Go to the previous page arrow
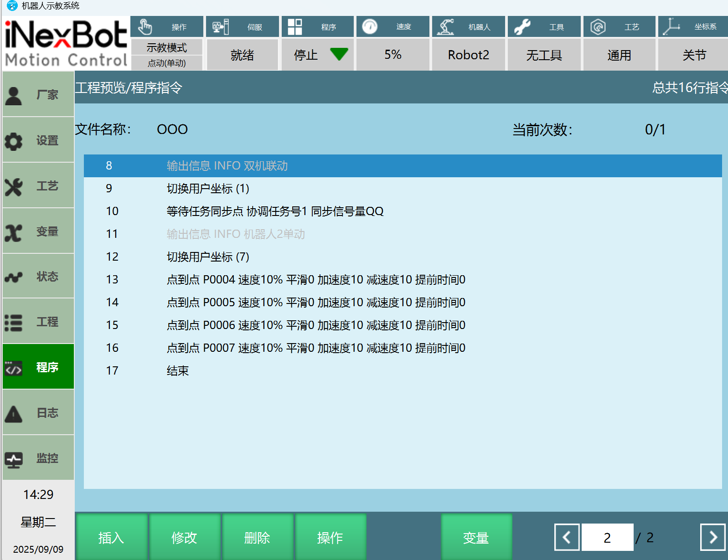 [x=567, y=538]
